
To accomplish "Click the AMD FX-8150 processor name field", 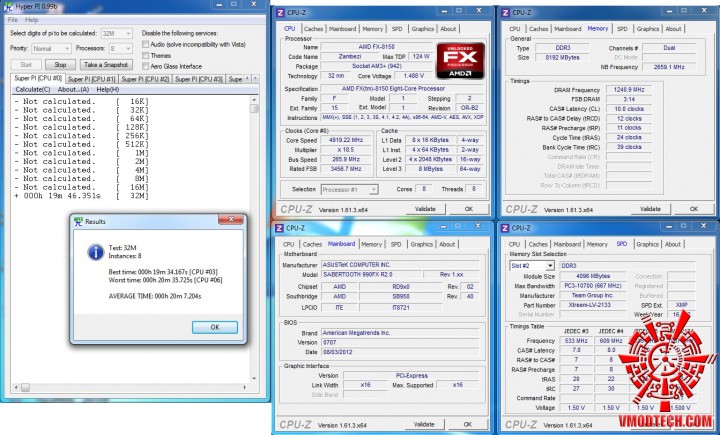I will [x=376, y=47].
